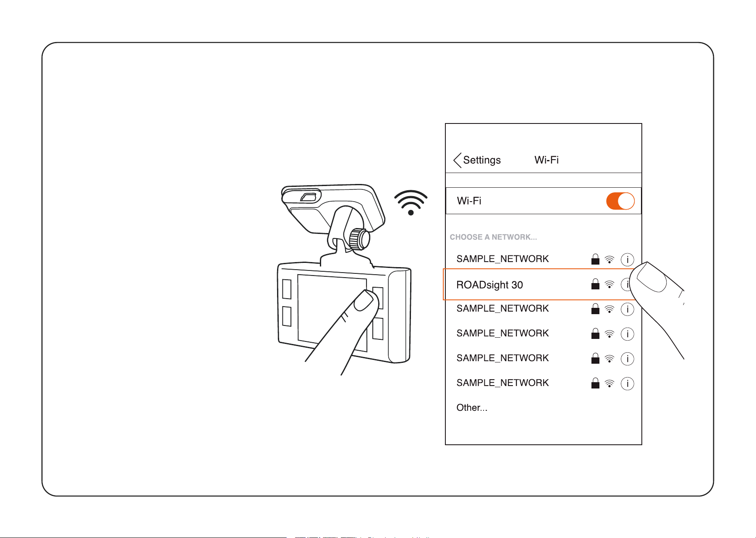756x538 pixels.
Task: Click the large Wi-Fi signal icon beside dash cam
Action: [411, 203]
